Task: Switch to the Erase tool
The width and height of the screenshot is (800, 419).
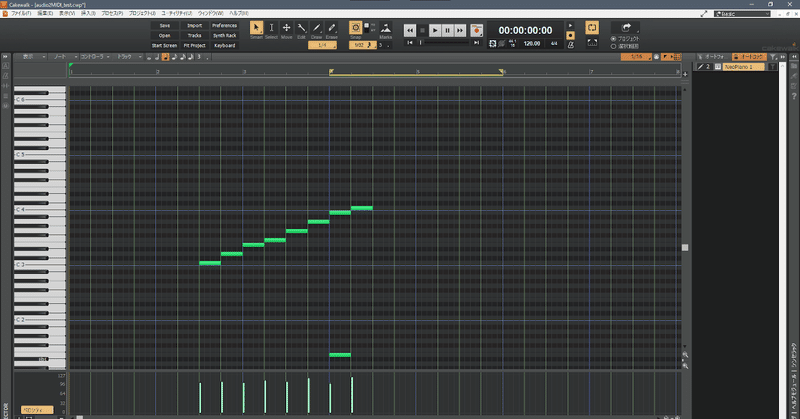Action: 332,29
